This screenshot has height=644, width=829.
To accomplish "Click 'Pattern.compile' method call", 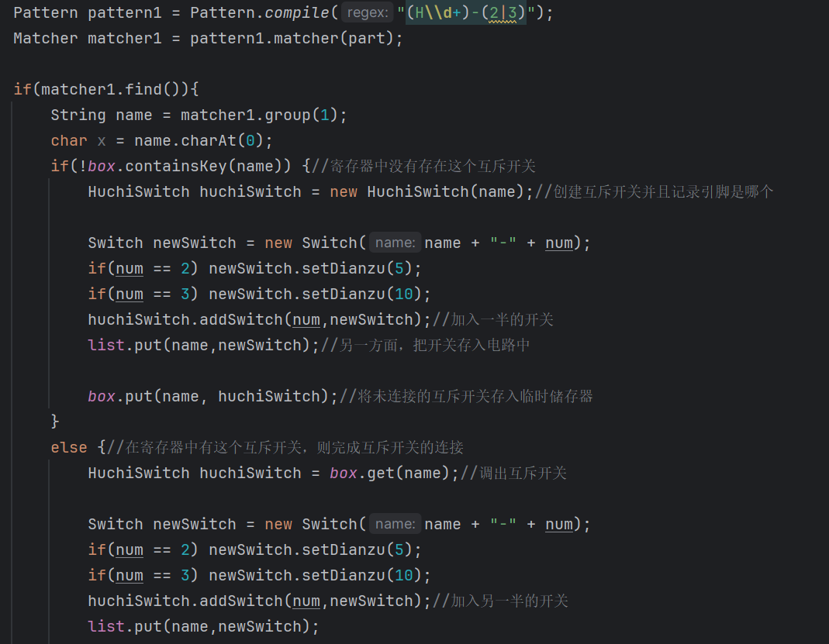I will tap(260, 12).
